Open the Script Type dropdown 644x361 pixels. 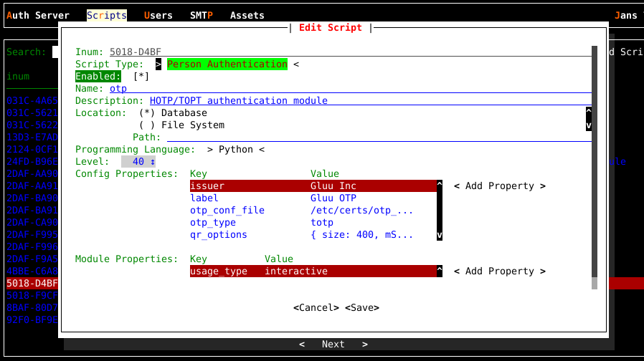(227, 64)
